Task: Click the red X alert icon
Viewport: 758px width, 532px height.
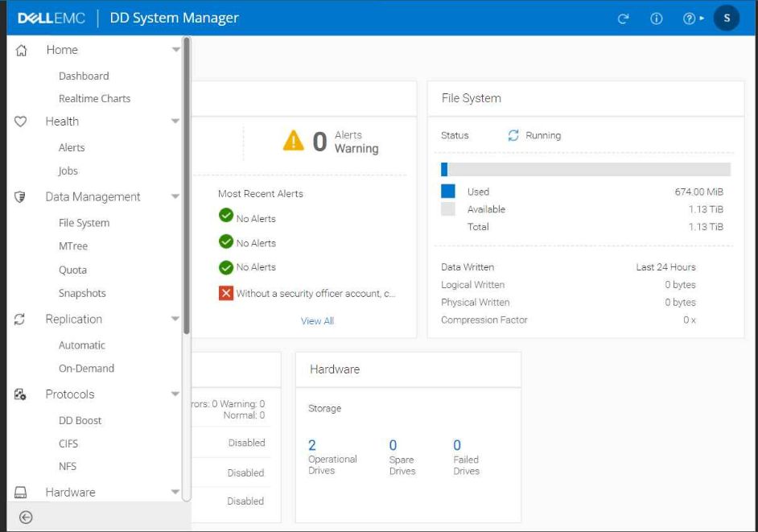Action: pyautogui.click(x=226, y=293)
